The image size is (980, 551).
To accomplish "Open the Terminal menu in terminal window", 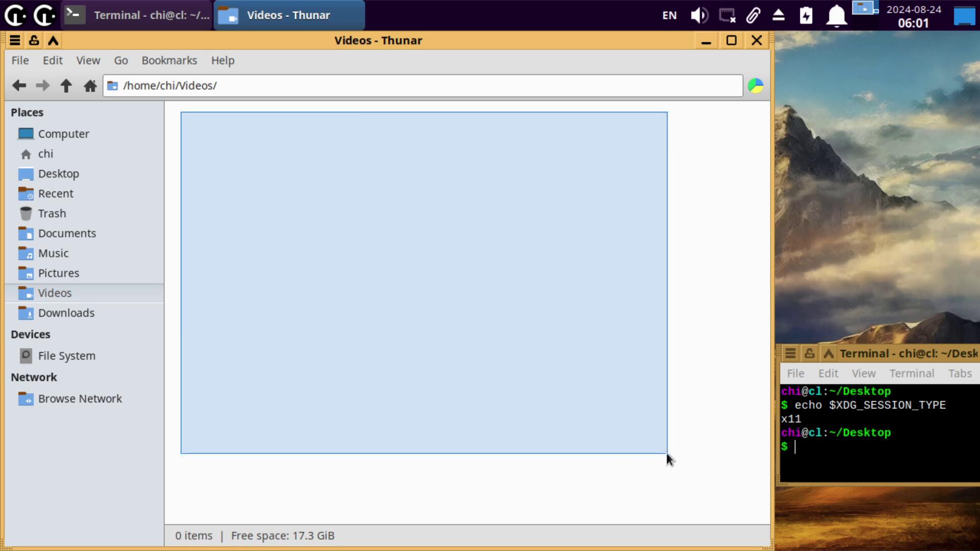I will (x=911, y=373).
